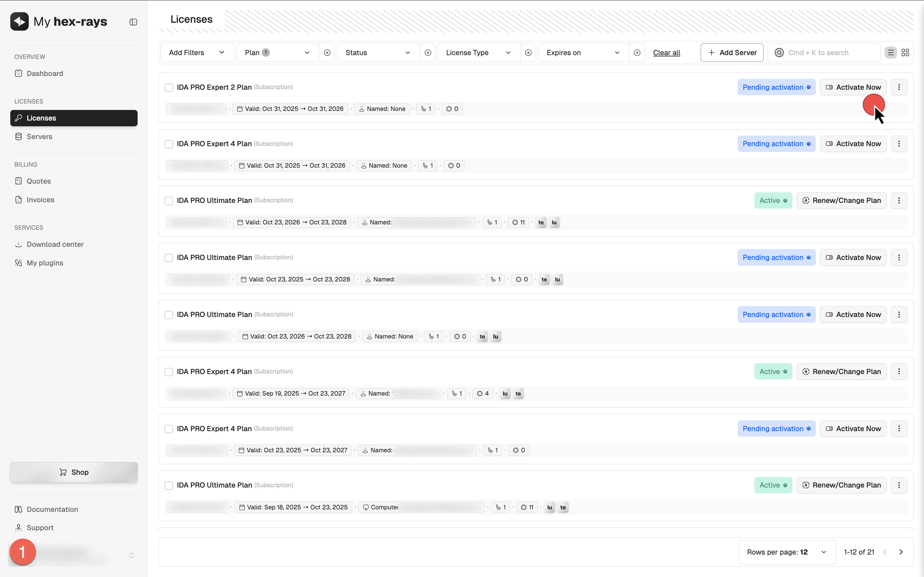Expand the License Type dropdown
This screenshot has width=924, height=577.
(478, 53)
